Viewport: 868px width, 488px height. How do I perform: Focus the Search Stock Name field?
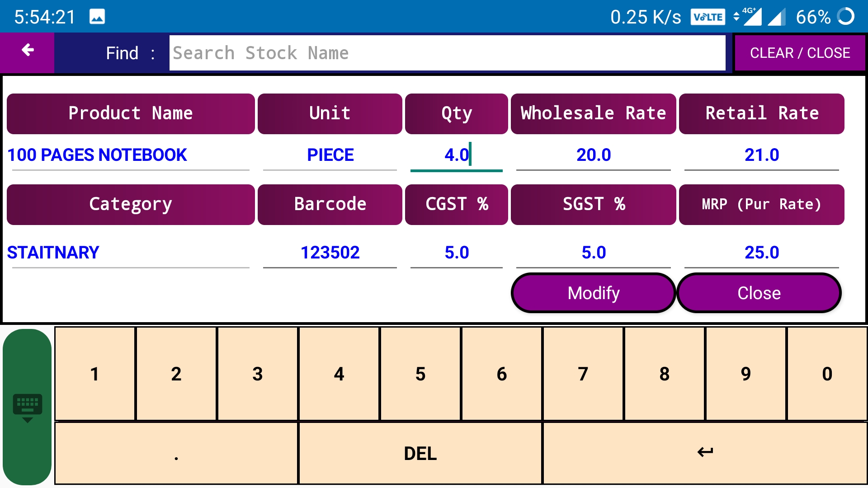point(447,53)
